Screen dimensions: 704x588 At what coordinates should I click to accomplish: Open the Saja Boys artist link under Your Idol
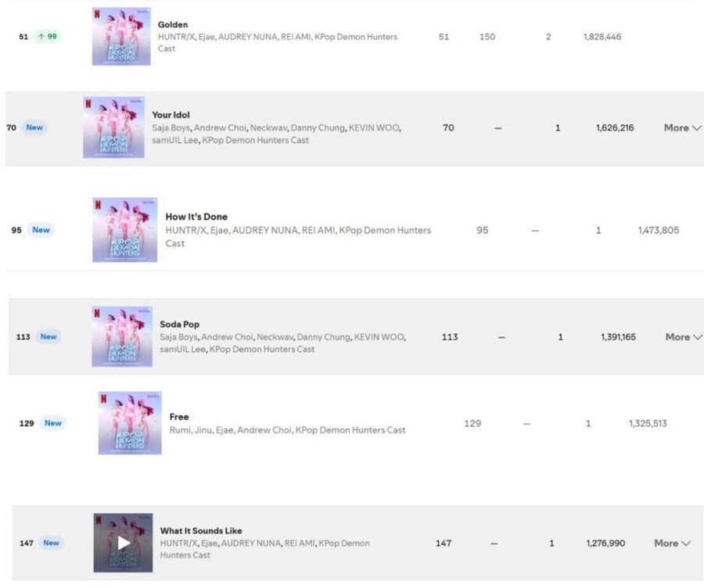[171, 128]
